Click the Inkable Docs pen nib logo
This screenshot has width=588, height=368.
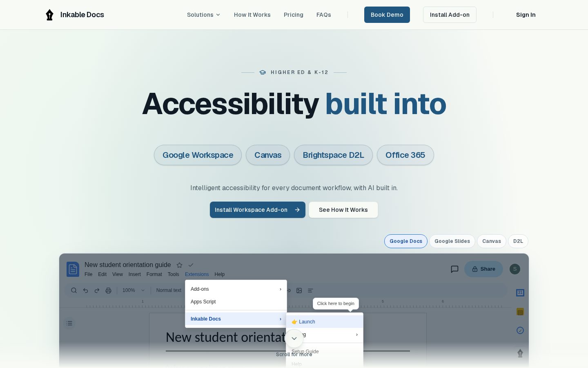tap(49, 15)
